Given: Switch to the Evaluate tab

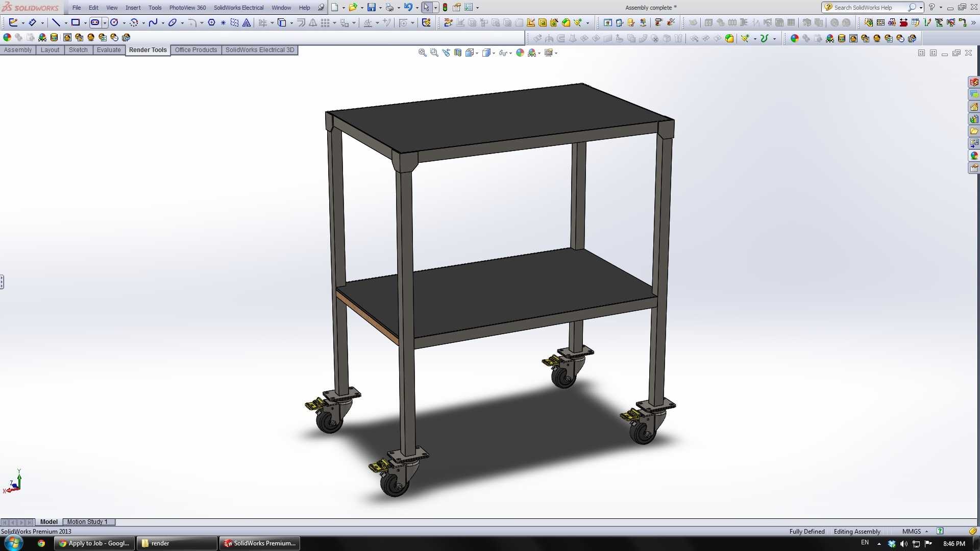Looking at the screenshot, I should [x=109, y=50].
